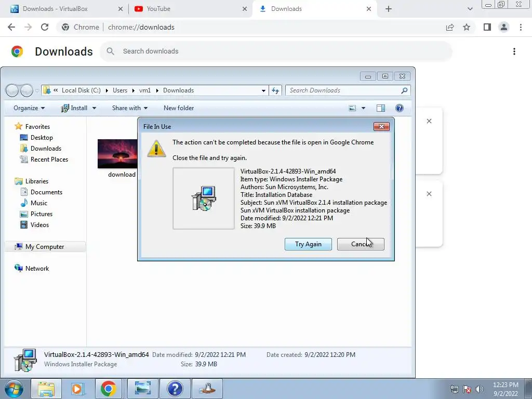
Task: Select Network in navigation pane
Action: [x=37, y=269]
